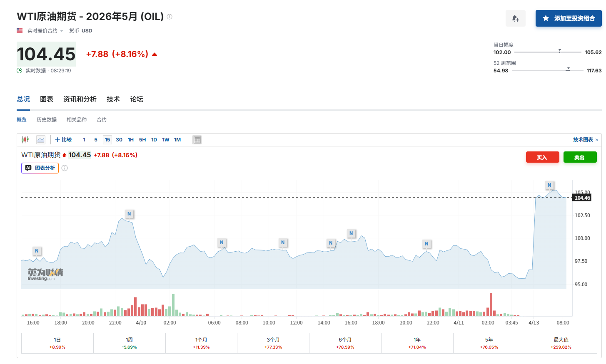Click the red 买入 button

click(x=542, y=157)
